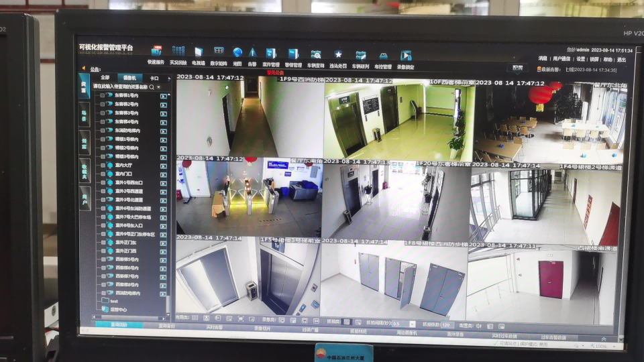The width and height of the screenshot is (644, 362).
Task: Open 车辆查询 vehicle search icon
Action: tap(316, 54)
